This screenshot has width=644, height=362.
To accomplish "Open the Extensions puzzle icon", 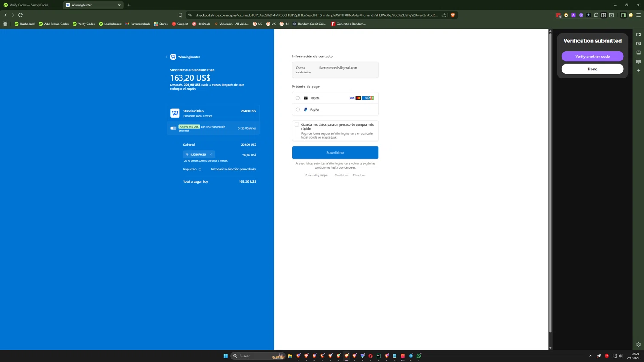I will click(596, 15).
